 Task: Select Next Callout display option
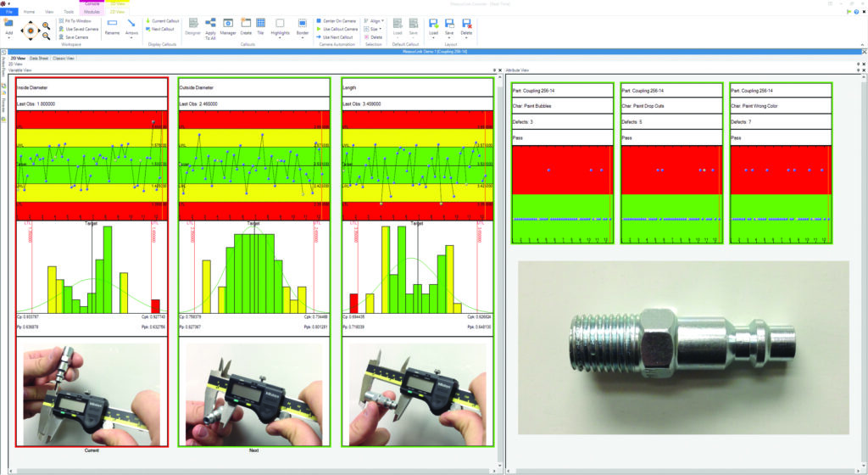160,29
